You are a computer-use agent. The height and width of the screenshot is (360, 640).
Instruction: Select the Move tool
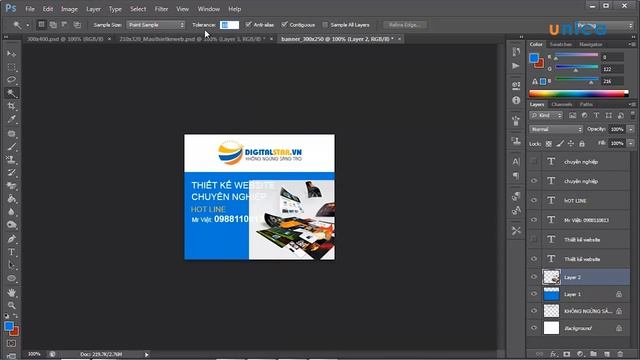(x=11, y=54)
